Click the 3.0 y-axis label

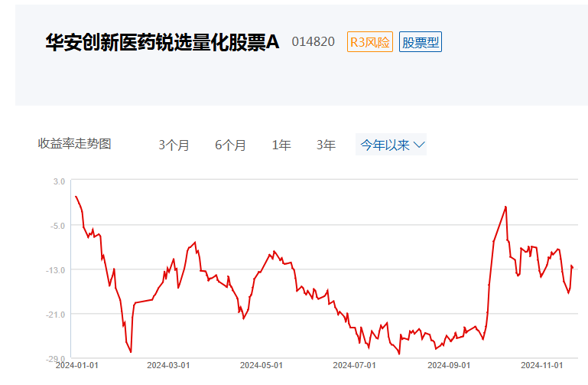click(x=59, y=181)
